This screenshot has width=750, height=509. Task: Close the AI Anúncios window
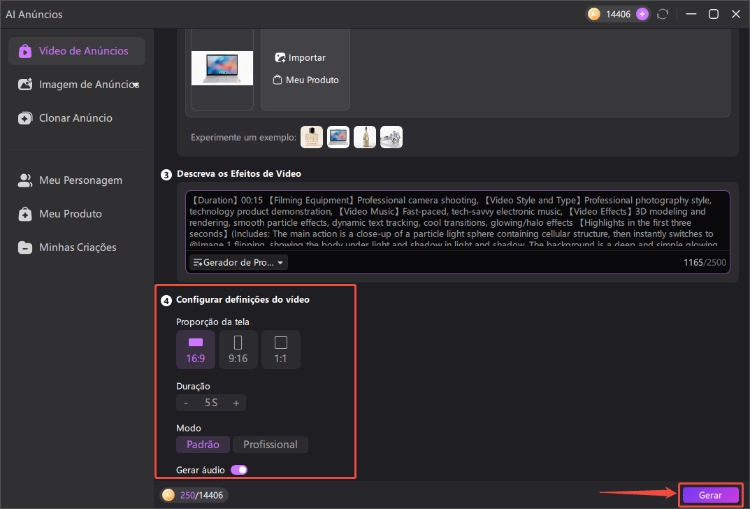[736, 14]
